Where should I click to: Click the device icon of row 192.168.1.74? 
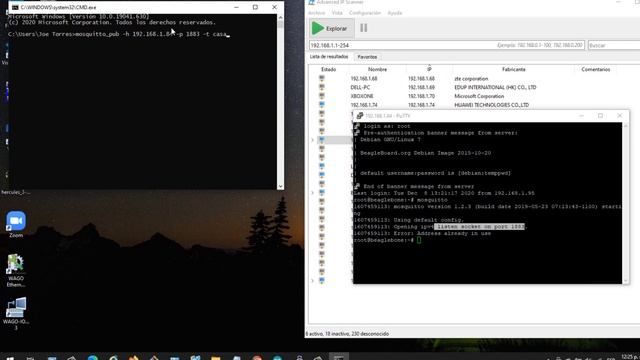click(x=322, y=105)
